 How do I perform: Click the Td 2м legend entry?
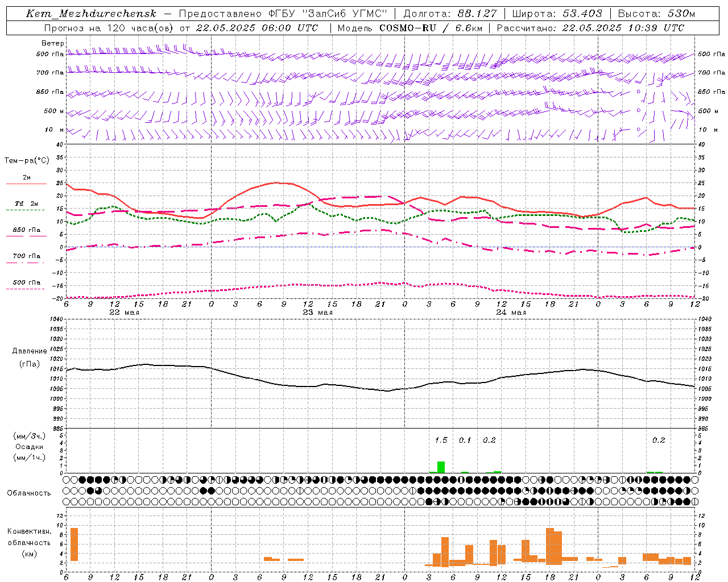(x=26, y=206)
